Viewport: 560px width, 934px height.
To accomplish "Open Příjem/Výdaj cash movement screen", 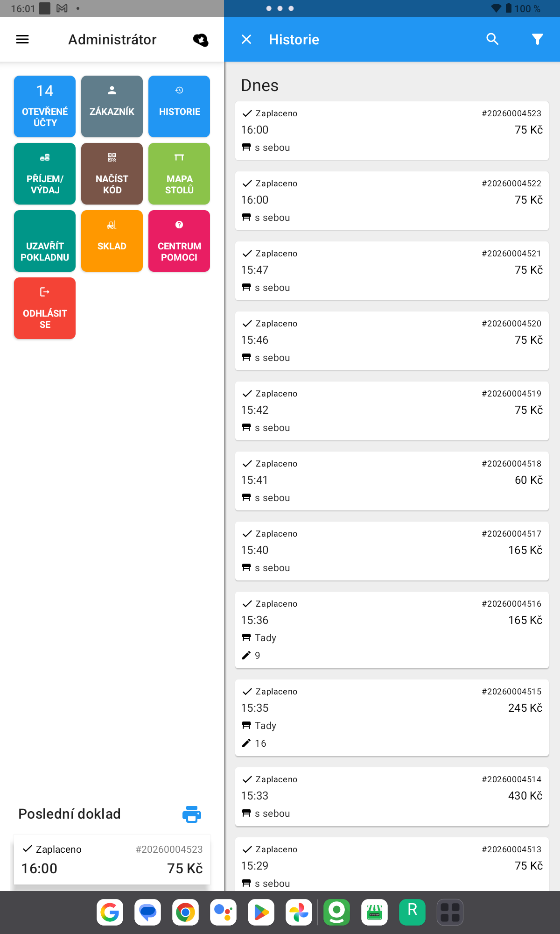I will point(44,173).
